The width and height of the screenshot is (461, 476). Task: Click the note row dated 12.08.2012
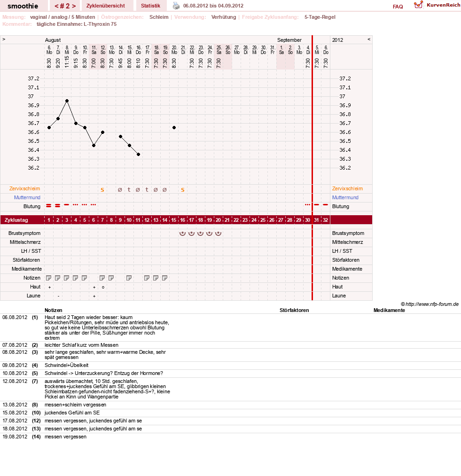[230, 389]
